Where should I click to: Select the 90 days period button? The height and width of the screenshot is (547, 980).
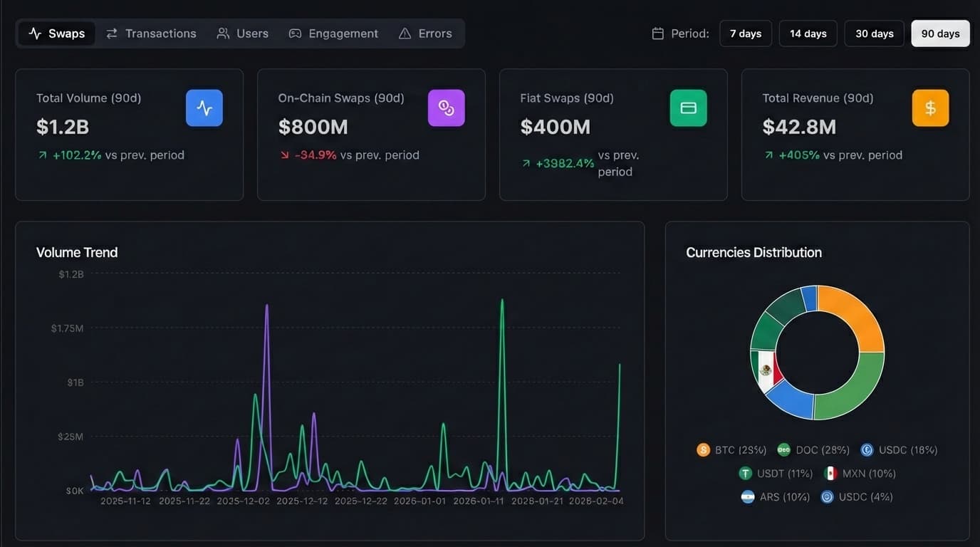[940, 33]
